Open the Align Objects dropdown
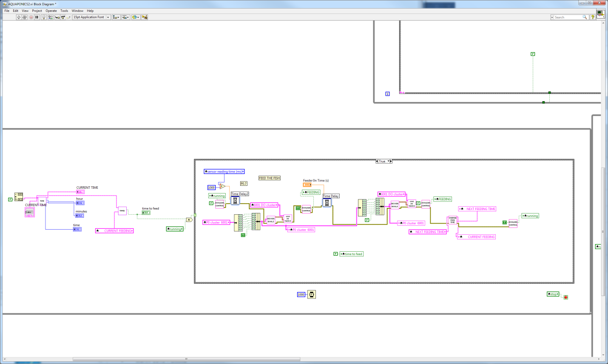Viewport: 608px width, 364px height. pyautogui.click(x=116, y=17)
